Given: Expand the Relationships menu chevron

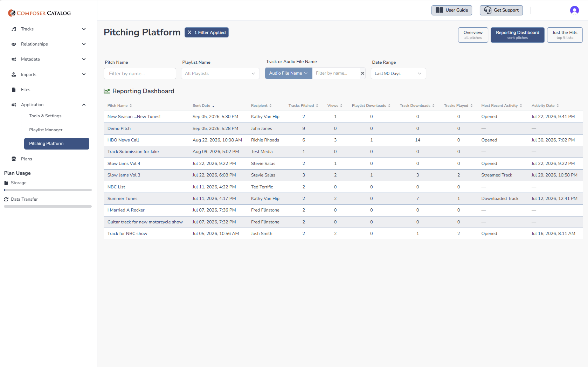Looking at the screenshot, I should coord(84,44).
